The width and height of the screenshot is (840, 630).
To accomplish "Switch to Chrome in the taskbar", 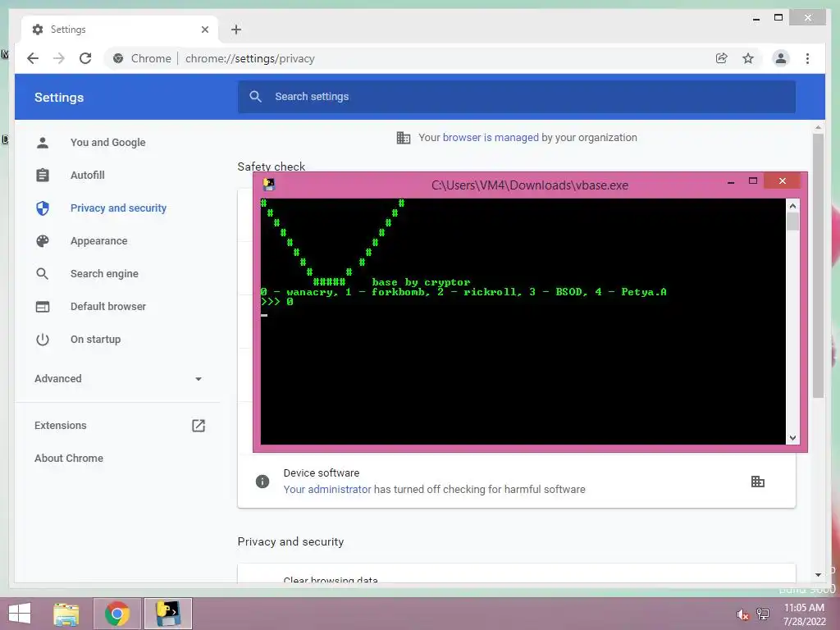I will click(117, 614).
